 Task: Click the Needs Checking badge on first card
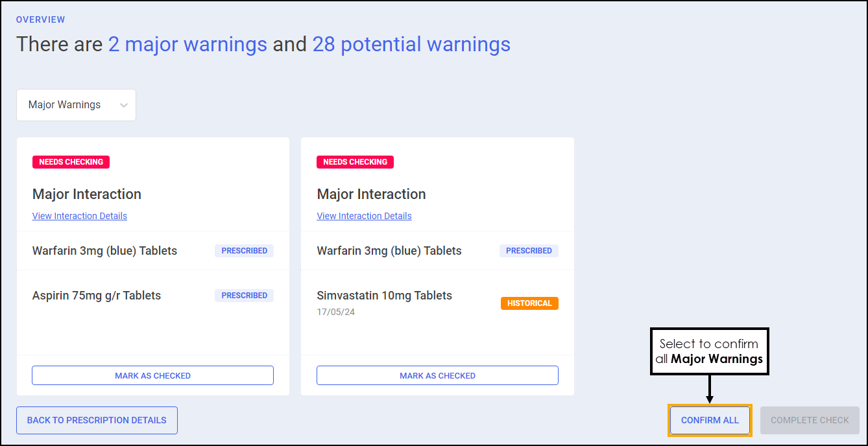pos(71,162)
